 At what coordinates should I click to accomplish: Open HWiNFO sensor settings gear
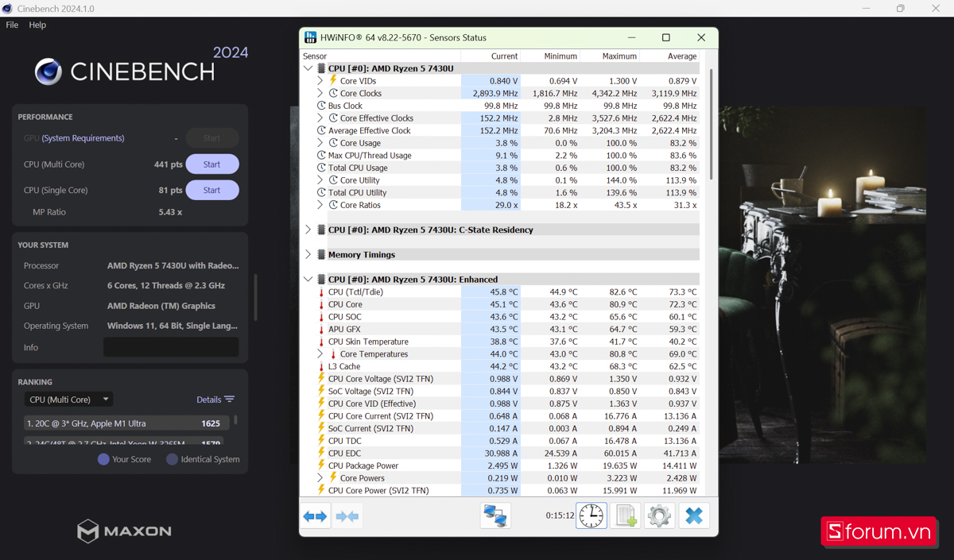click(659, 516)
